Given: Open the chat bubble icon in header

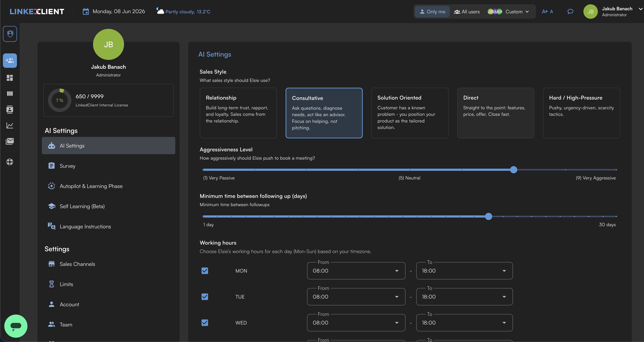Looking at the screenshot, I should [570, 12].
